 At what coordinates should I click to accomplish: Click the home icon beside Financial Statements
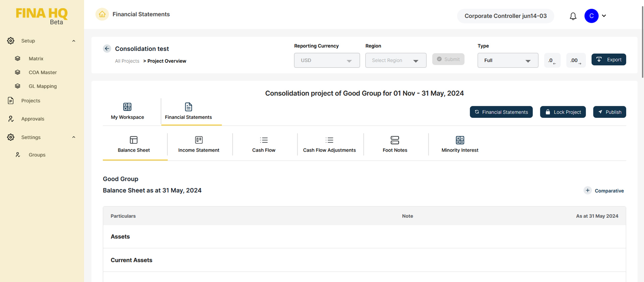click(x=102, y=14)
